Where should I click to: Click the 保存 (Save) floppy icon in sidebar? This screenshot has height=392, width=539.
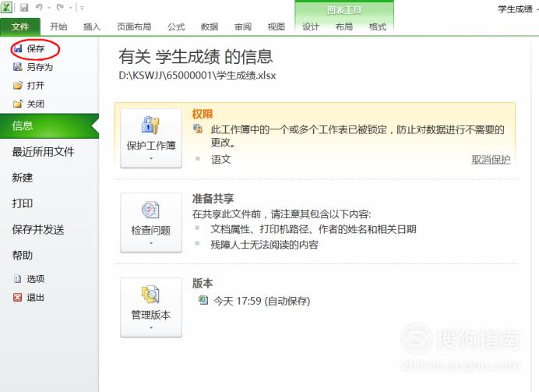coord(18,48)
